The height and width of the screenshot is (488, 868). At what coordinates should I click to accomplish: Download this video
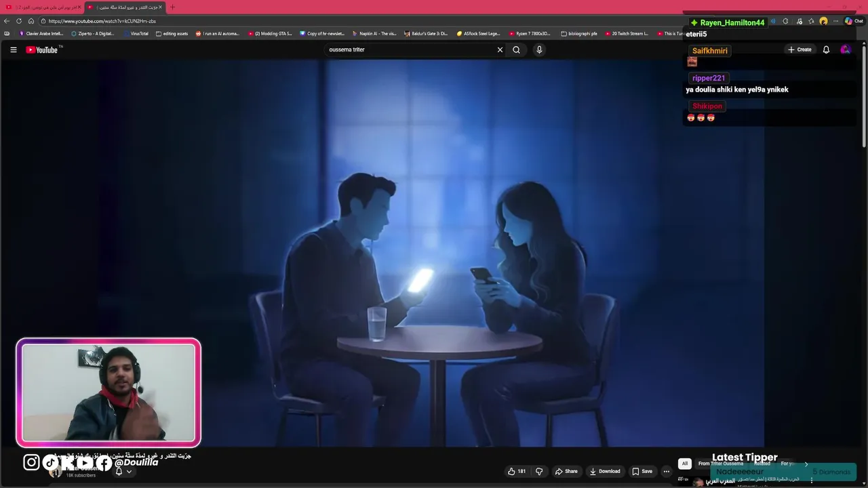[605, 471]
